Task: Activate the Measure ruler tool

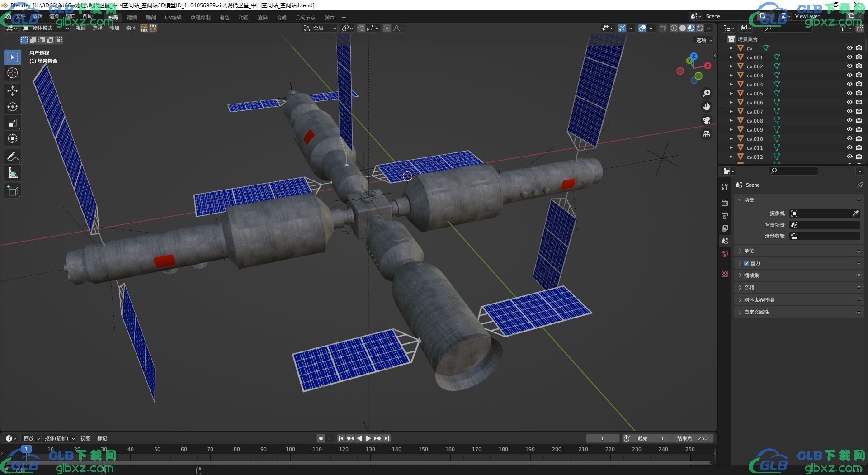Action: (x=13, y=172)
